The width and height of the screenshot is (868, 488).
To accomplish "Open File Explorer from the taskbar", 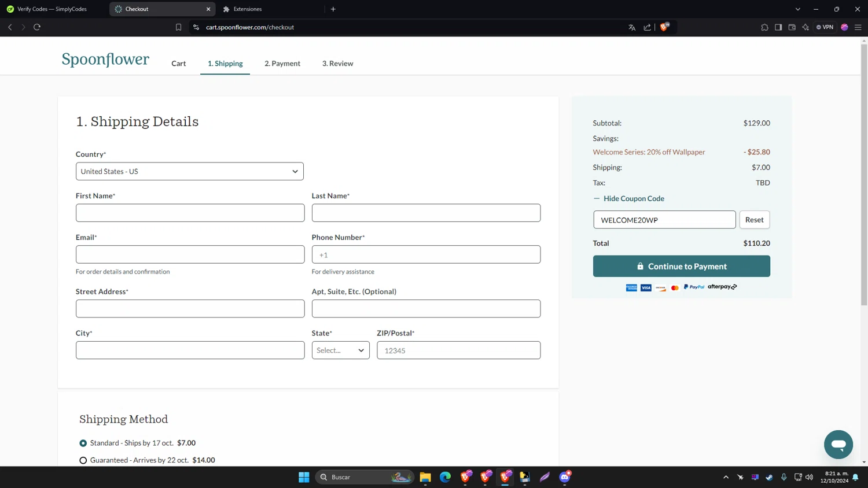I will coord(425,477).
